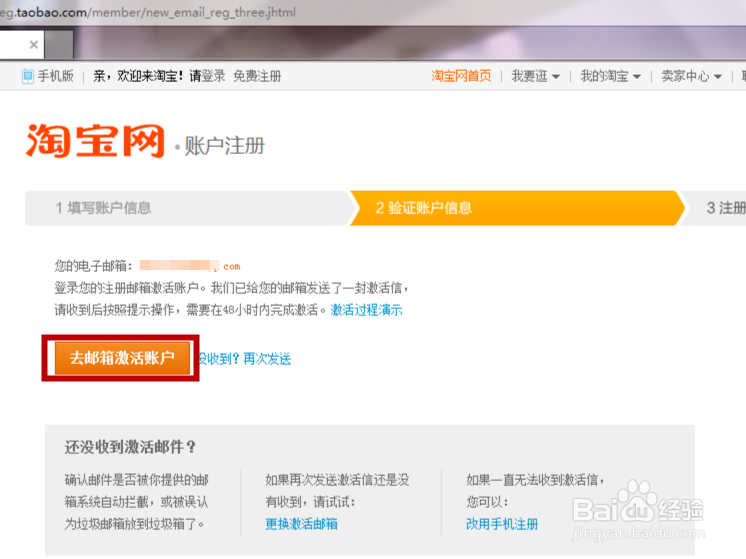Open the 激活过程演示 demo link
The height and width of the screenshot is (559, 746).
click(x=366, y=310)
